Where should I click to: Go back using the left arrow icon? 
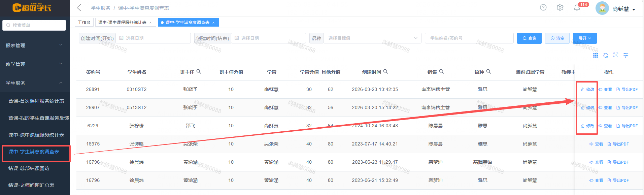pos(79,8)
